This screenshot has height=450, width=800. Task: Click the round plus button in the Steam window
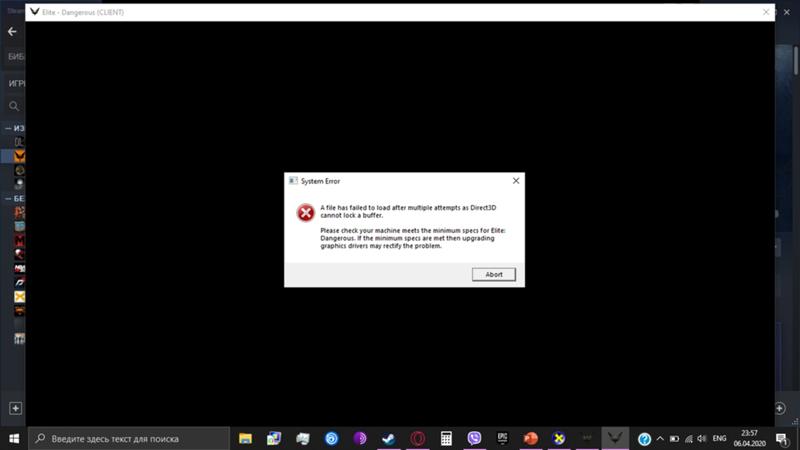[780, 408]
